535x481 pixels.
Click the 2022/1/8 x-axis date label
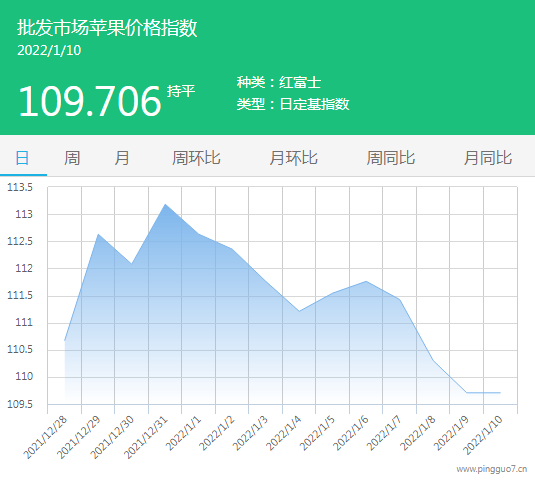click(x=418, y=433)
